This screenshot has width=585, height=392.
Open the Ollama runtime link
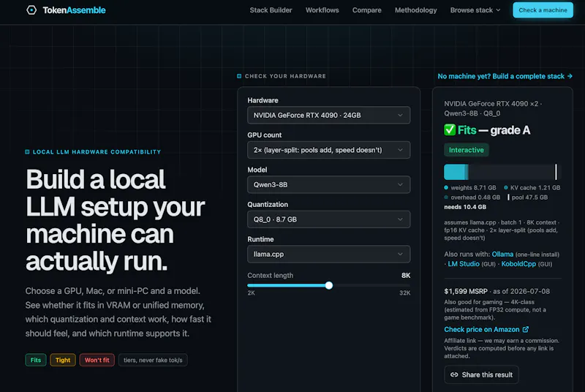point(502,255)
